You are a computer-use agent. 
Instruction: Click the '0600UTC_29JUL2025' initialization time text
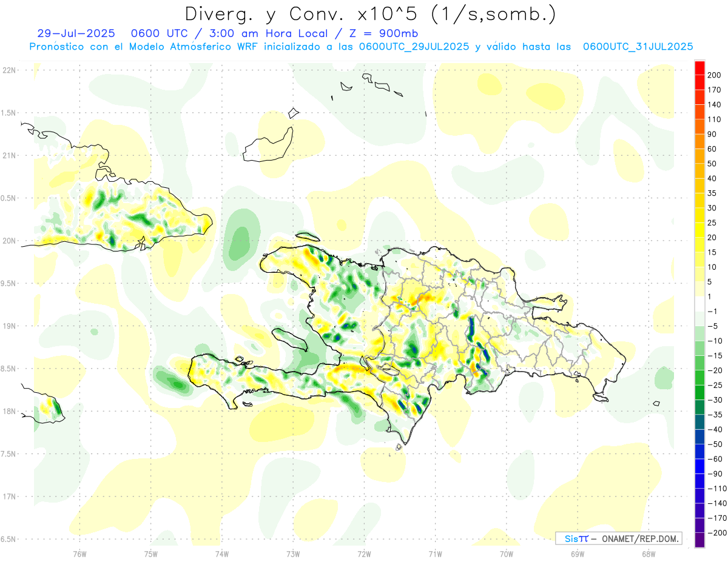(x=414, y=47)
